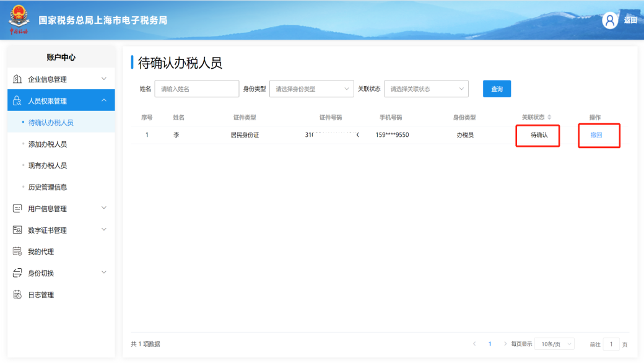Screen dimensions: 644x363
Task: Collapse the 人员权限管理 menu section
Action: coord(104,100)
